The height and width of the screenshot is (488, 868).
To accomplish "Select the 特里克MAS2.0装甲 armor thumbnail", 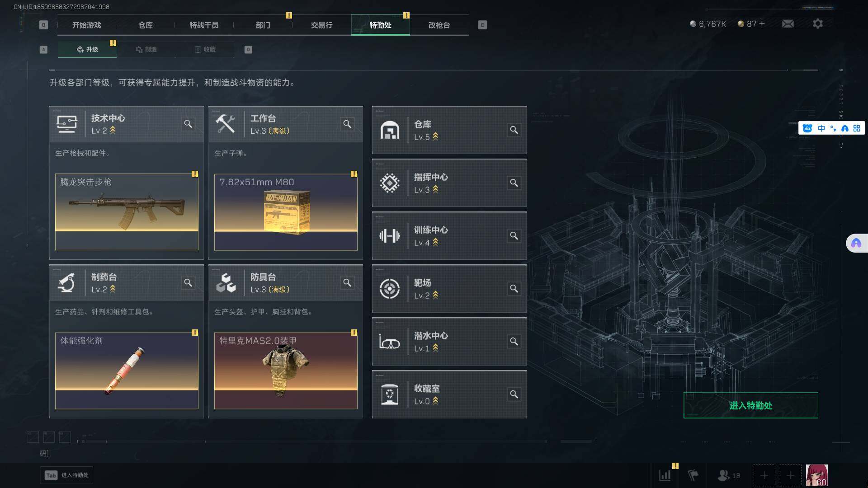I will coord(286,371).
